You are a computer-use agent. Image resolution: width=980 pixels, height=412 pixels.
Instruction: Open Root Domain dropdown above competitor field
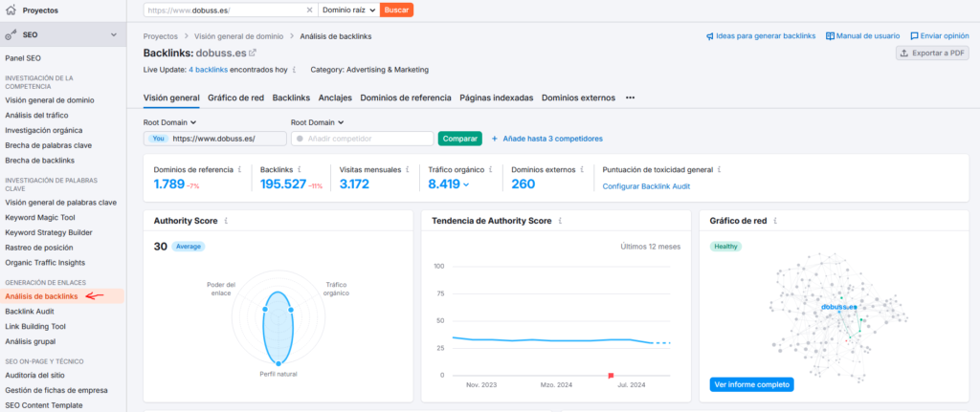coord(318,123)
